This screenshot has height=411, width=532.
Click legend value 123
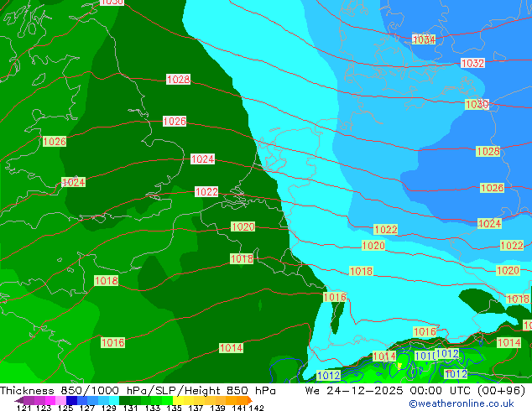click(x=44, y=408)
